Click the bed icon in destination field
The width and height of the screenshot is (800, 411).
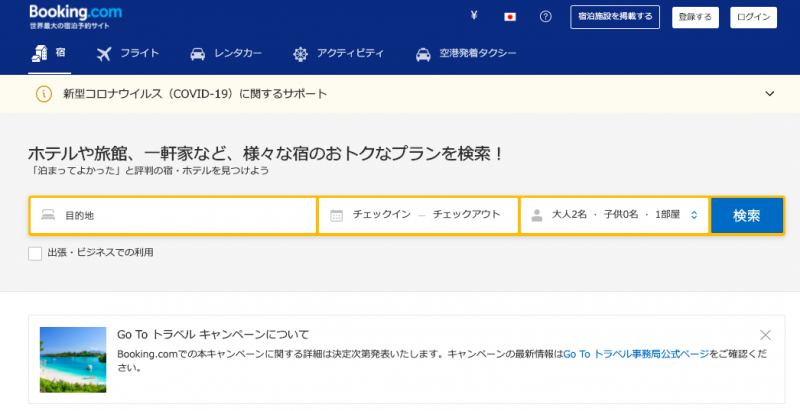(x=48, y=215)
